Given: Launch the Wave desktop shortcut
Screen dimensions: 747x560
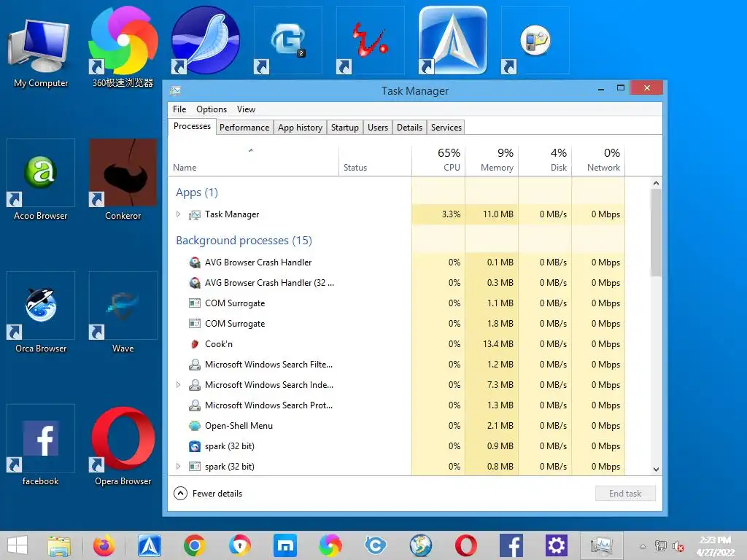Looking at the screenshot, I should [123, 313].
